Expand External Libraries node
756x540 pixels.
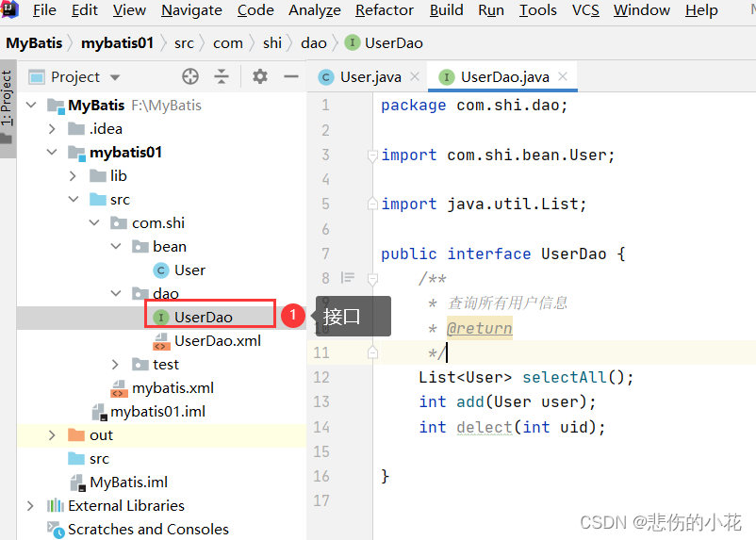point(31,506)
